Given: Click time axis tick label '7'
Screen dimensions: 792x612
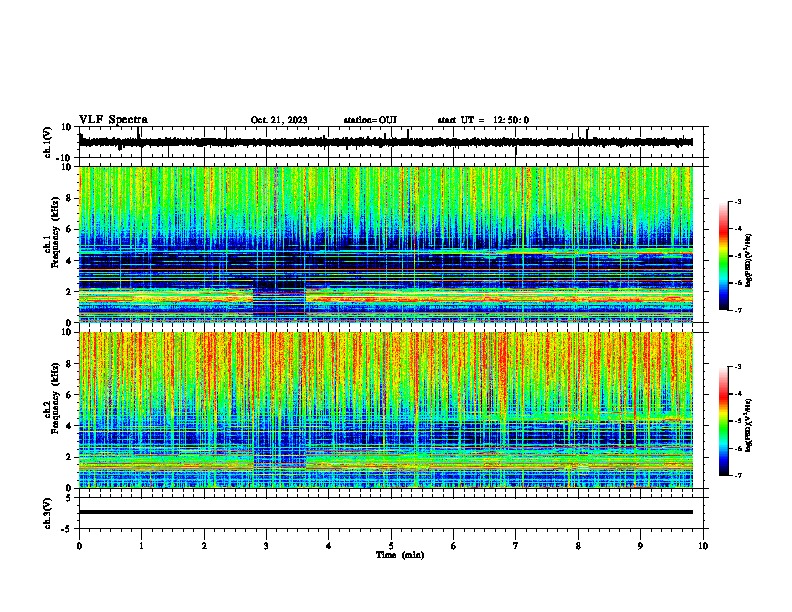Looking at the screenshot, I should 516,545.
